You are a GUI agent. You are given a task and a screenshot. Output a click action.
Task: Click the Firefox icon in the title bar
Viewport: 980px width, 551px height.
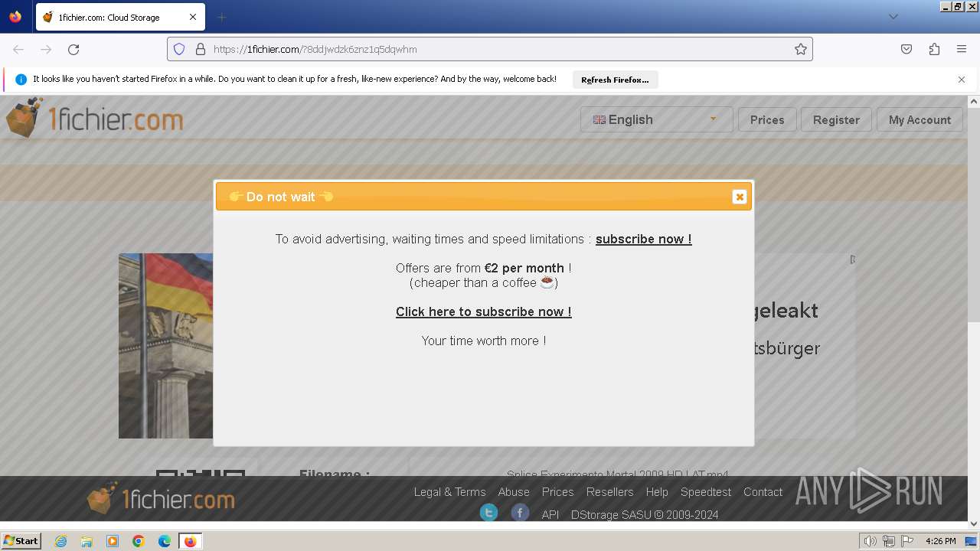15,17
